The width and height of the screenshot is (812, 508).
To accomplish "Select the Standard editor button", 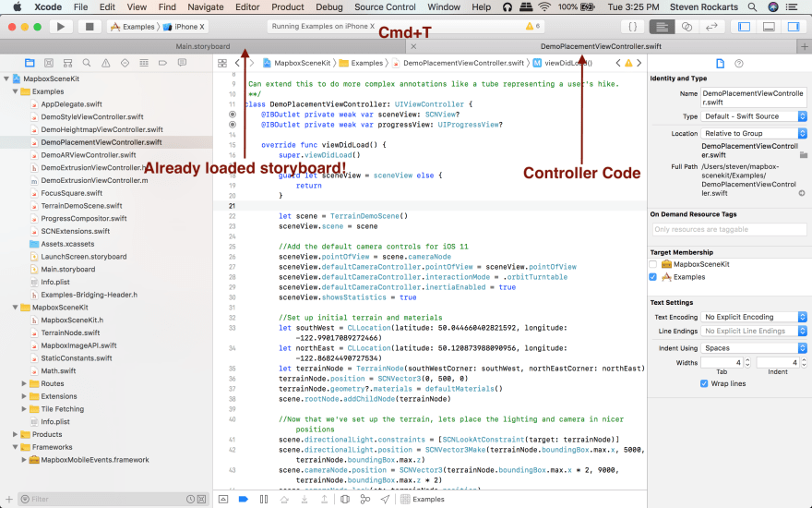I will [x=662, y=27].
